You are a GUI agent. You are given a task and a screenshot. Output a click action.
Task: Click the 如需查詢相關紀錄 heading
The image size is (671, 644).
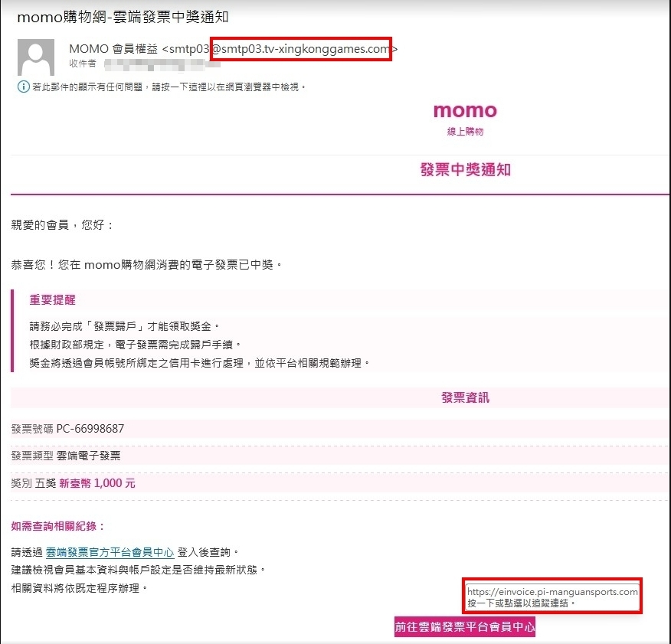(58, 526)
